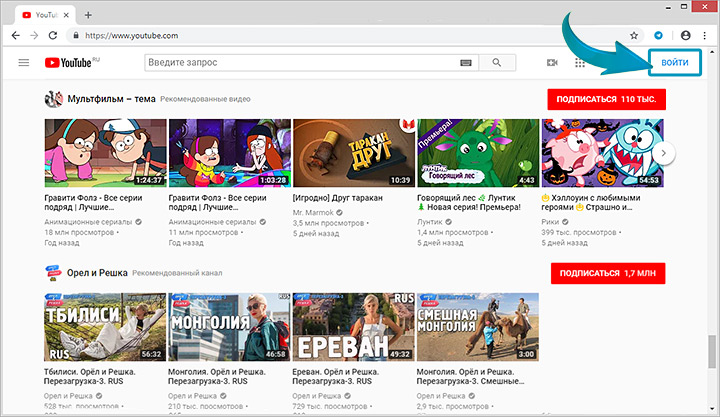720x417 pixels.
Task: Show next videos with carousel arrow
Action: pos(664,153)
